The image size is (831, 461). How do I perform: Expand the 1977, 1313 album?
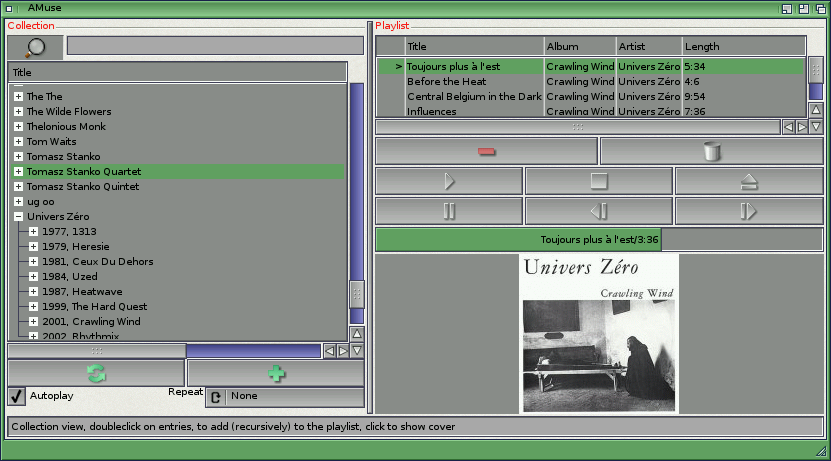(x=33, y=232)
